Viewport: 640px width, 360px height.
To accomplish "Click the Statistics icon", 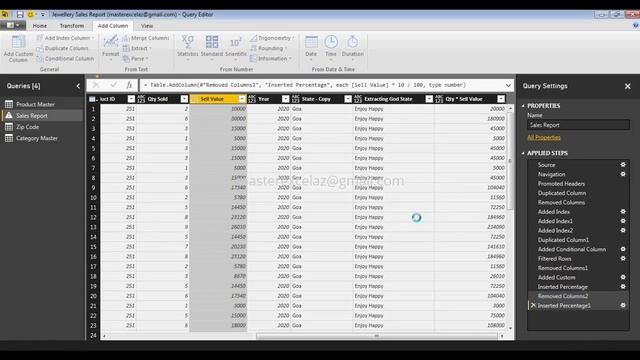I will 188,42.
